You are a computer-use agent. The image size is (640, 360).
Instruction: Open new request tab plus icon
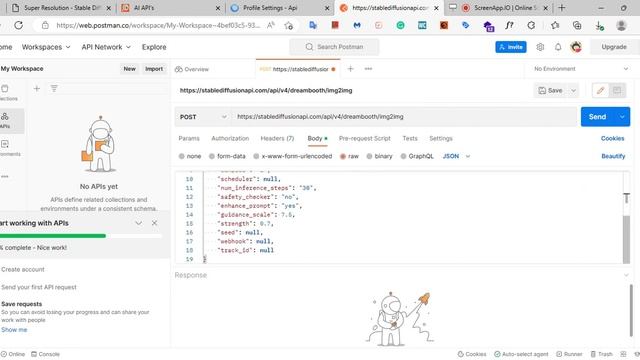(350, 69)
